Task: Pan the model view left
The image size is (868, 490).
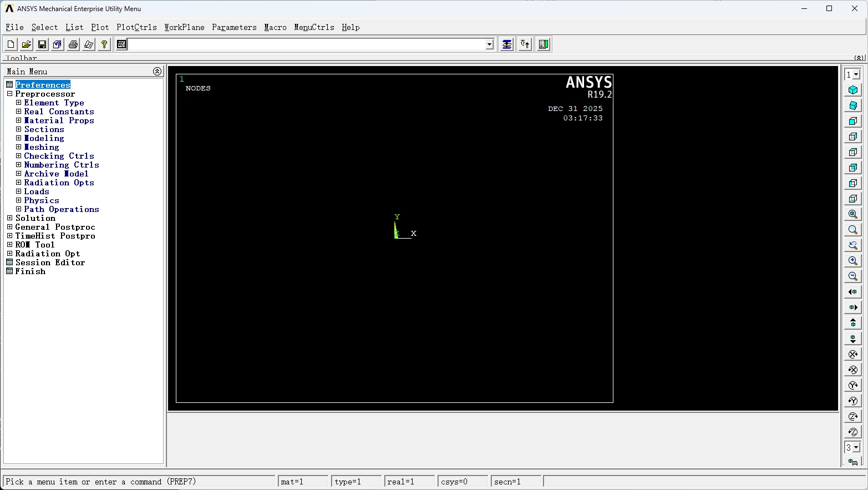Action: tap(852, 292)
